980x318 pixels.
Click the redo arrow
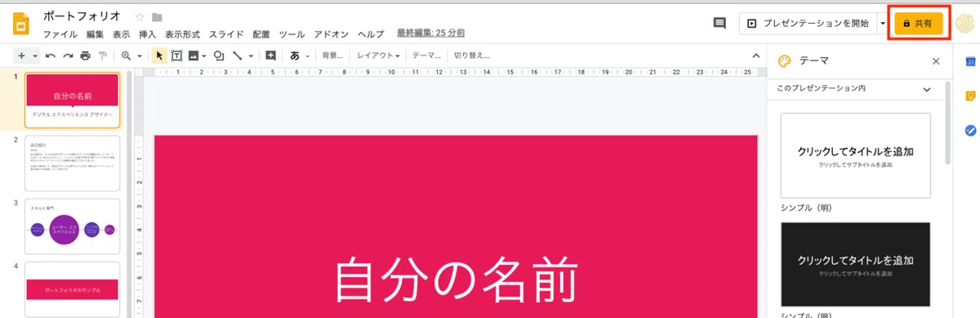(x=68, y=56)
